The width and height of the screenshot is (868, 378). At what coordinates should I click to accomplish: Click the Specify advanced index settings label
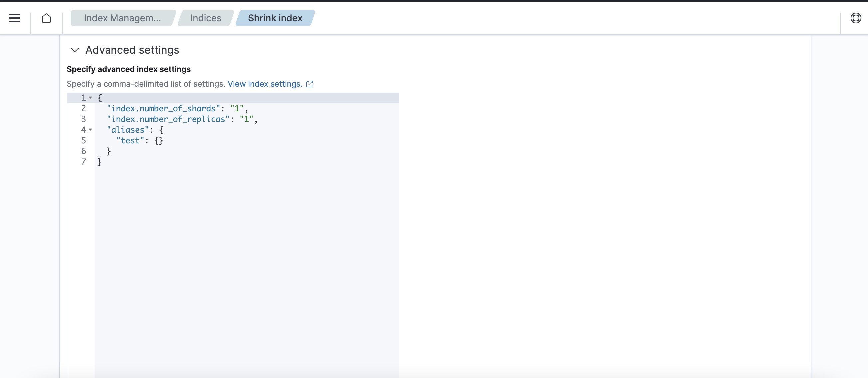(x=128, y=69)
